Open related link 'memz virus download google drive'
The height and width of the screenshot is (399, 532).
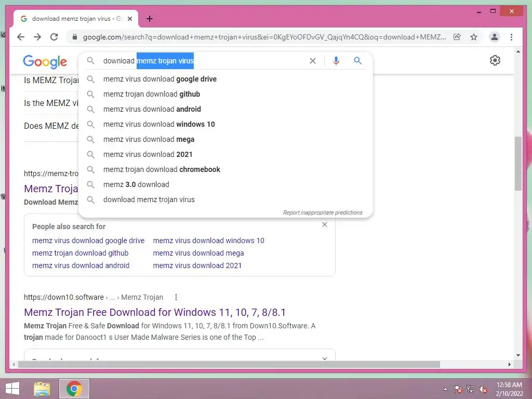click(88, 241)
